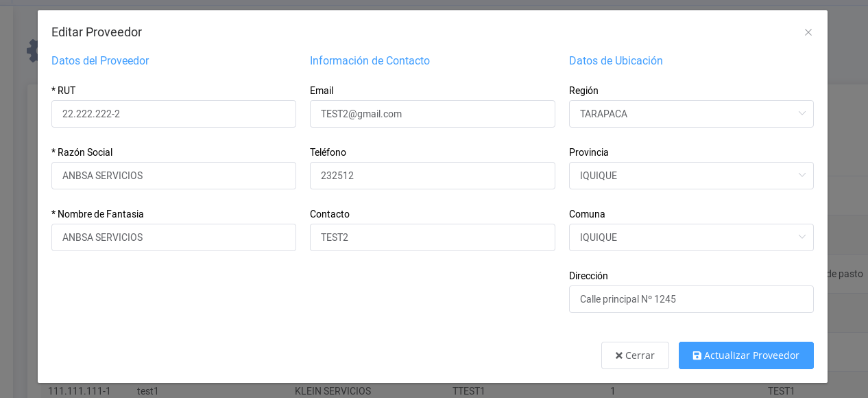The image size is (868, 398).
Task: Click the Email input field
Action: pos(432,114)
